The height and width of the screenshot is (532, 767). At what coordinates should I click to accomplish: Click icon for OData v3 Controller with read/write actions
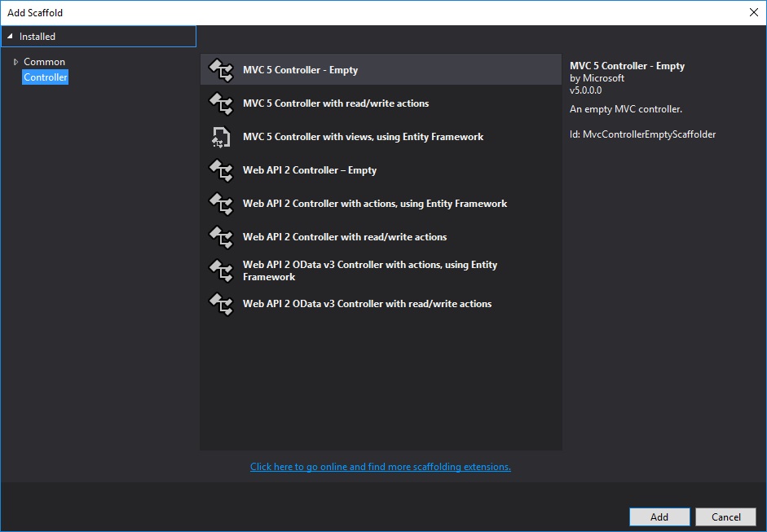(x=221, y=304)
